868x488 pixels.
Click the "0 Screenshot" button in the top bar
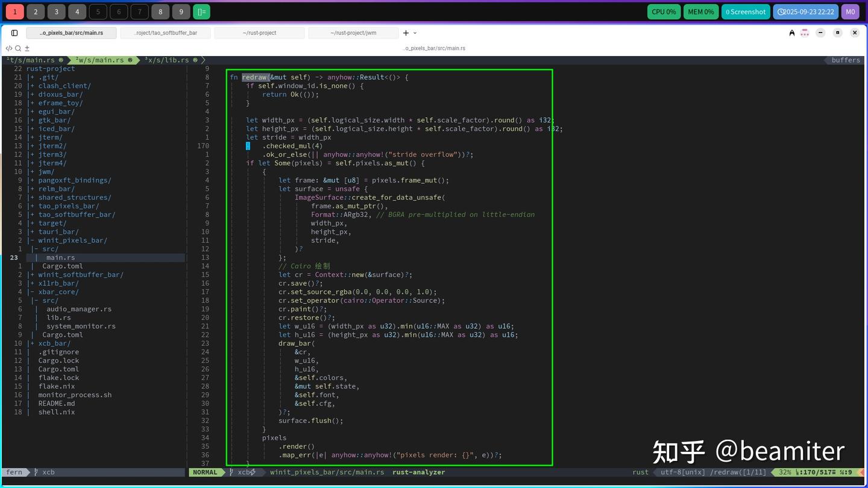tap(746, 11)
